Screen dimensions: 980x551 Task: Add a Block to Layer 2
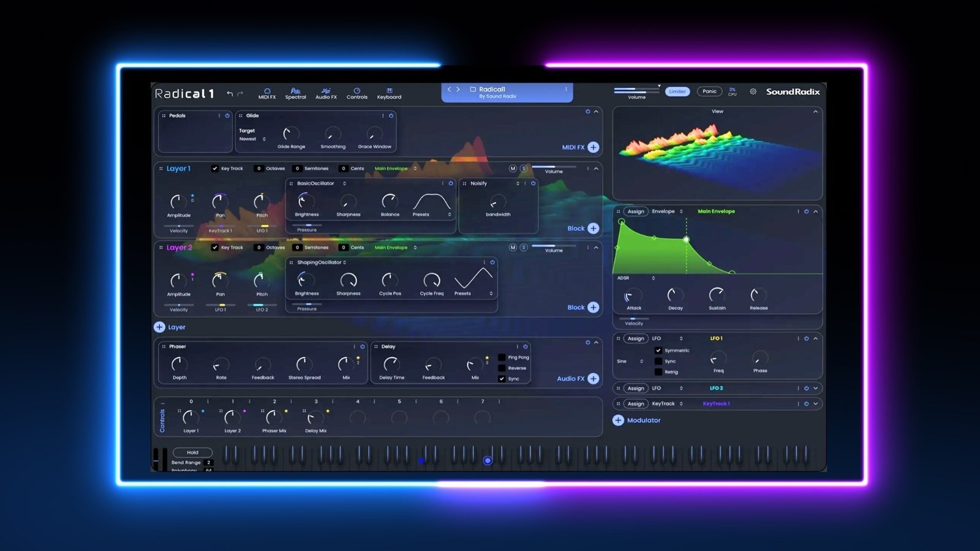click(593, 307)
